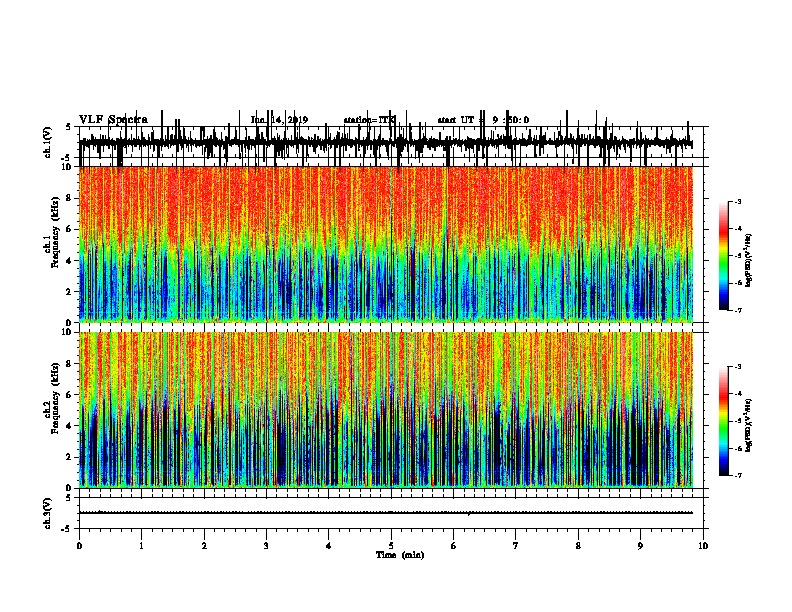
Task: Click the '-7' tick on ch.1 colorbar
Action: (x=737, y=310)
